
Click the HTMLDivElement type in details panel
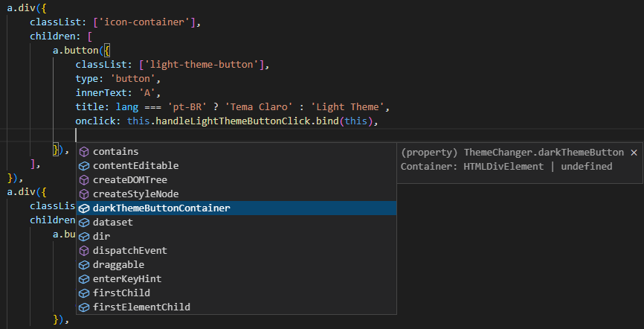point(503,167)
